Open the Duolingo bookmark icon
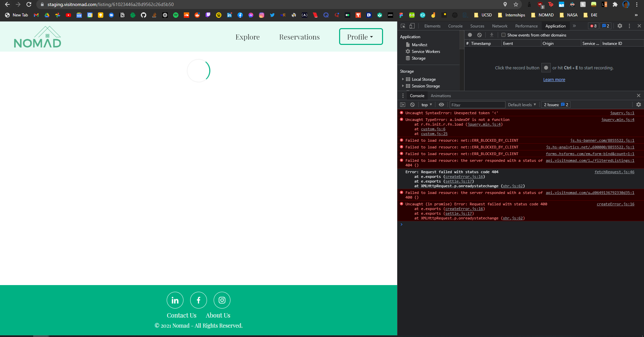Viewport: 644px width, 337px height. [x=412, y=15]
